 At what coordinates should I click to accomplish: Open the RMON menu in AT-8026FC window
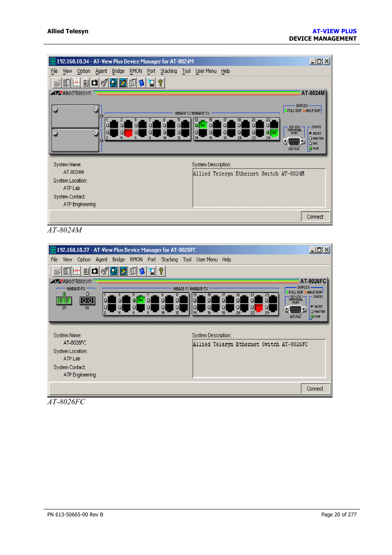[136, 260]
